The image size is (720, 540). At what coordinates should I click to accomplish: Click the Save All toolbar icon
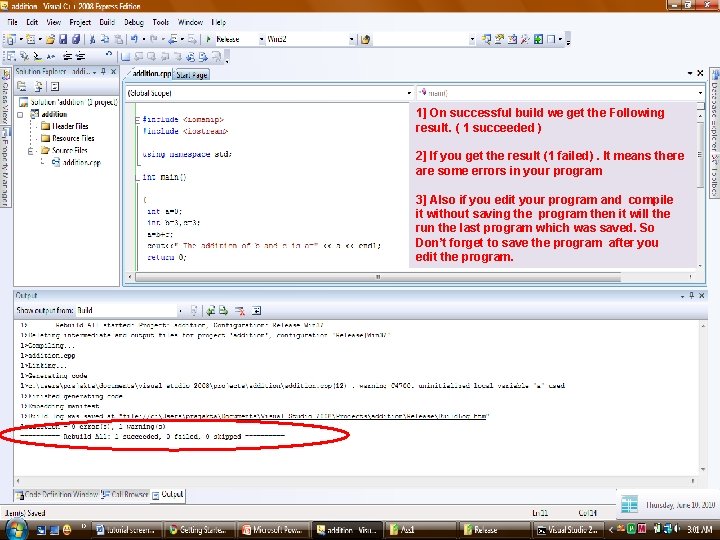point(76,39)
